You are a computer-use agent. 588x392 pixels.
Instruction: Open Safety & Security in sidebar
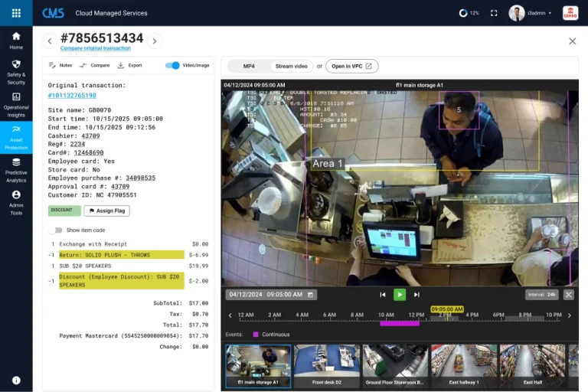(16, 72)
